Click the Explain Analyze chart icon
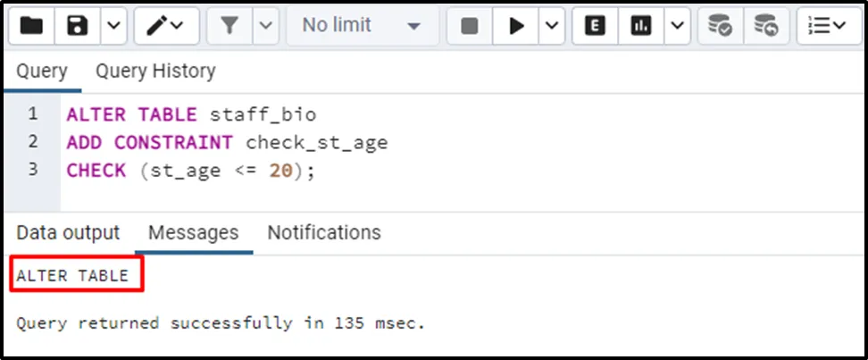Image resolution: width=868 pixels, height=360 pixels. pos(640,26)
